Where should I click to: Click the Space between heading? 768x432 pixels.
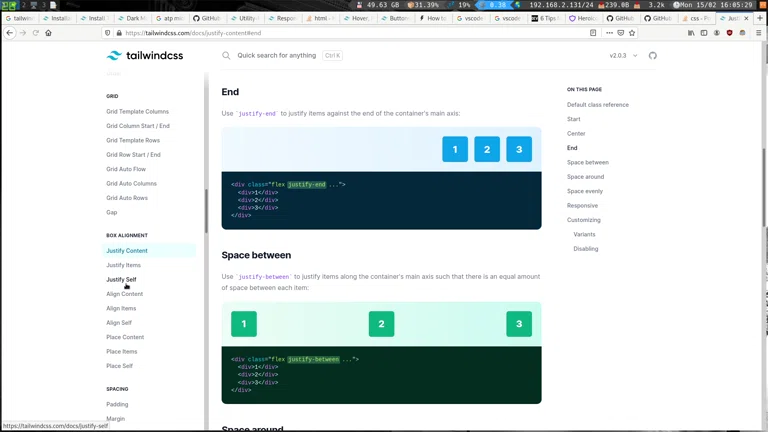pos(256,255)
